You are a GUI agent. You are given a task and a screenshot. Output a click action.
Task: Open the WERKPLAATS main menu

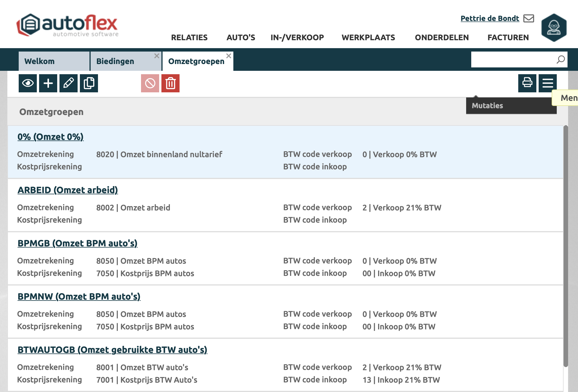click(x=368, y=37)
